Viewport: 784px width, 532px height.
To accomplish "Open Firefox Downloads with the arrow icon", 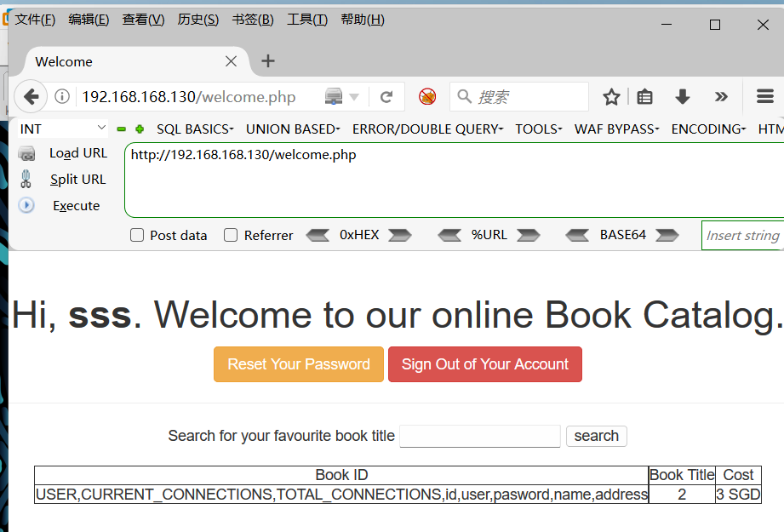I will point(682,96).
